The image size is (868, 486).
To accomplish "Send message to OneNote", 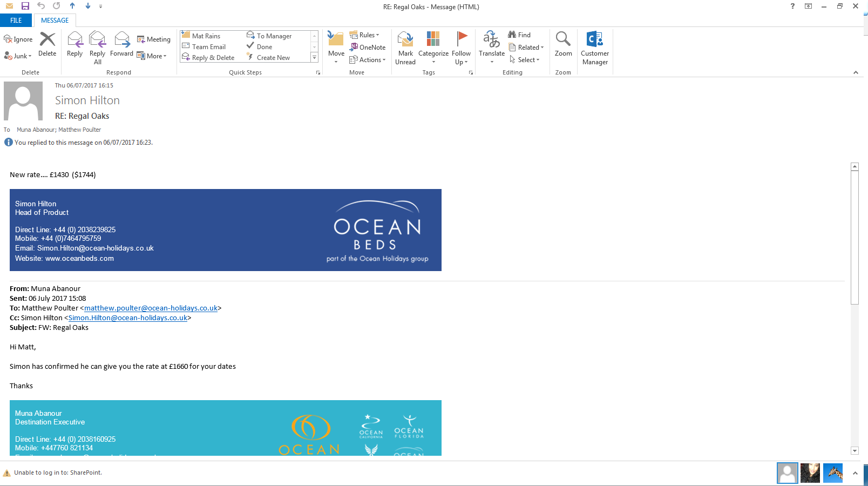I will point(368,48).
